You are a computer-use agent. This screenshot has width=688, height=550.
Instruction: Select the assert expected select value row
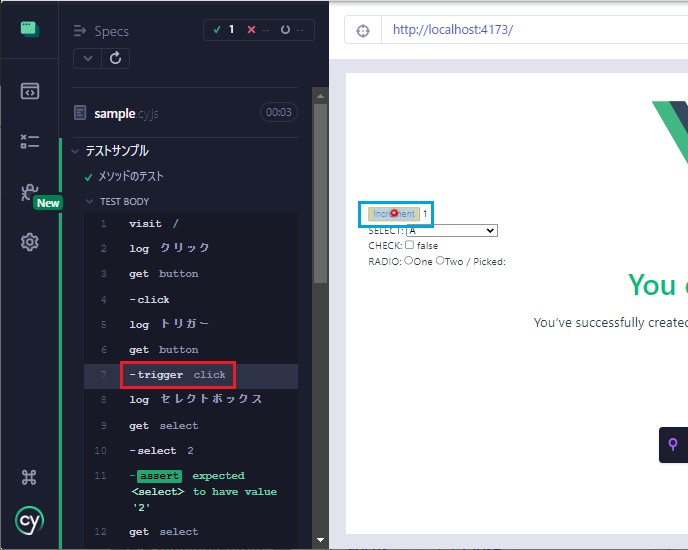(x=191, y=492)
